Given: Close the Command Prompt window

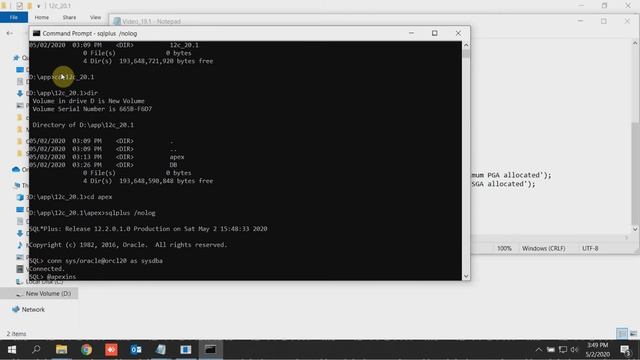Looking at the screenshot, I should coord(458,33).
